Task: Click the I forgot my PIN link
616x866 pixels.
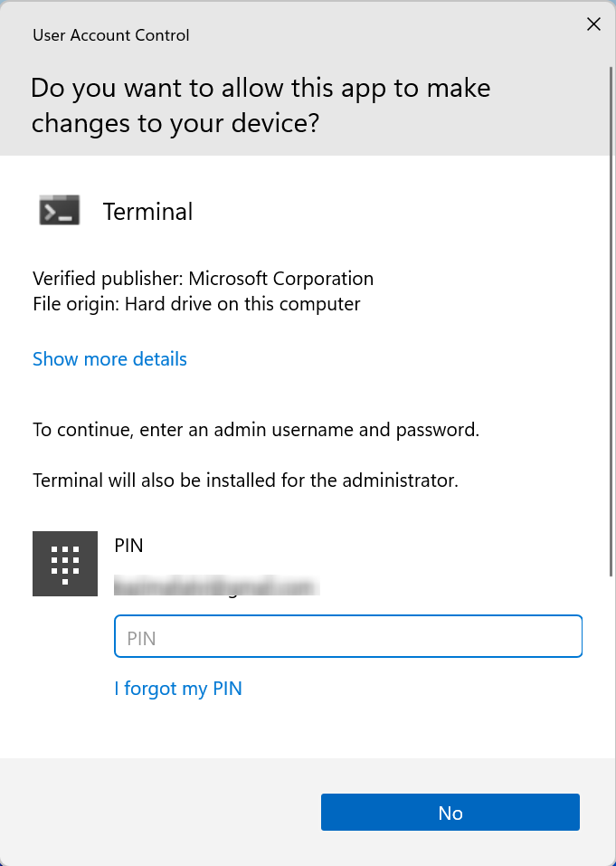Action: pos(177,689)
